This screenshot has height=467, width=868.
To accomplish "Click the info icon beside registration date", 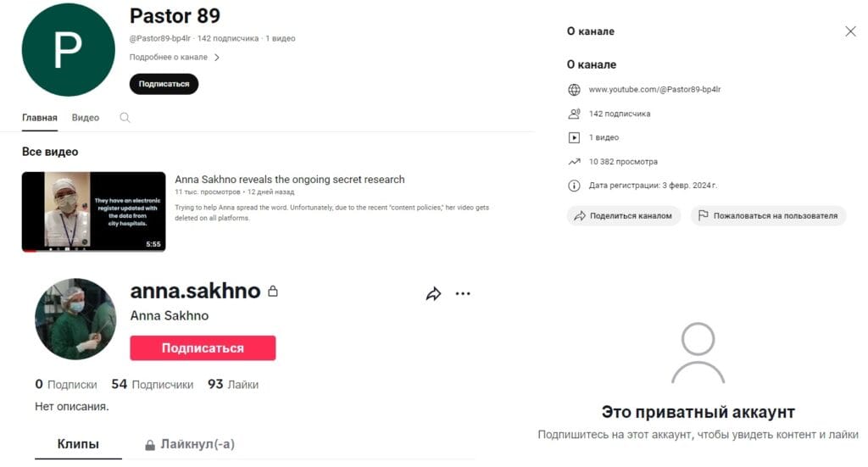I will tap(574, 186).
